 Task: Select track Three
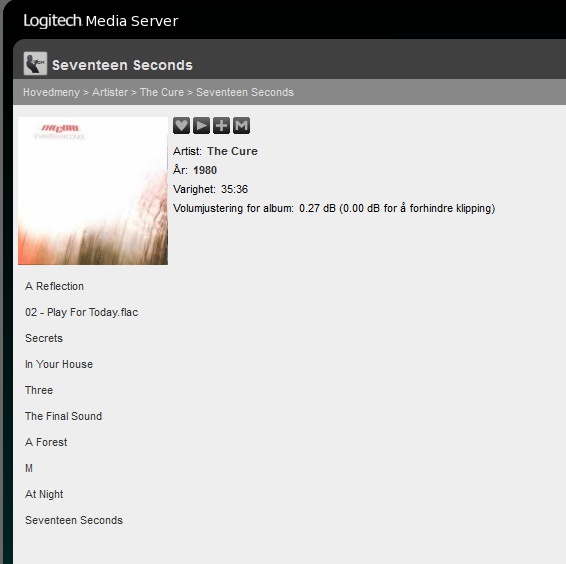tap(39, 390)
